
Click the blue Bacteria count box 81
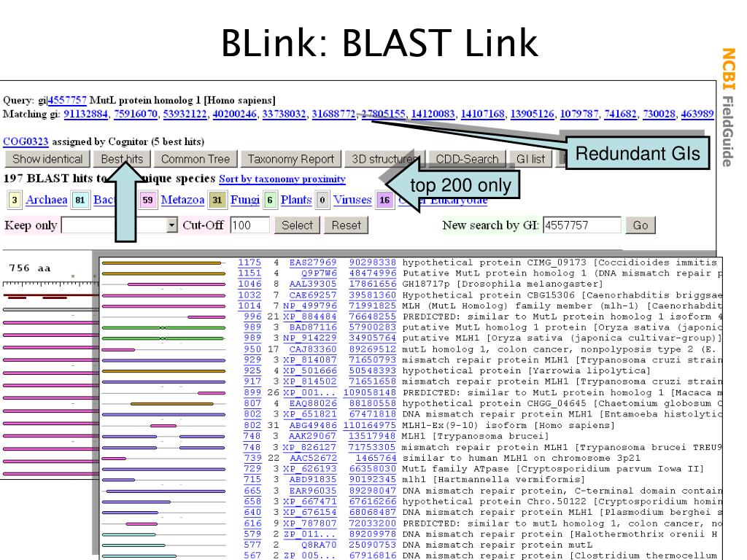(x=80, y=200)
